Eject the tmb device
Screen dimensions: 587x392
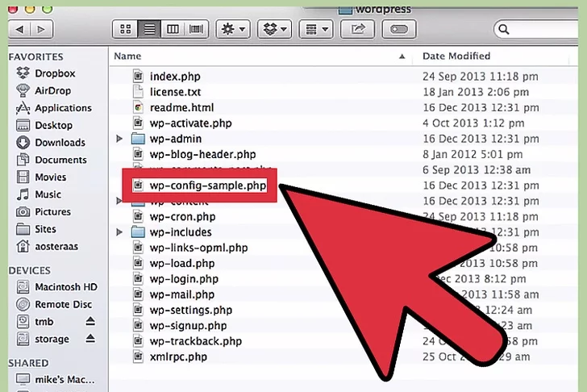[90, 322]
